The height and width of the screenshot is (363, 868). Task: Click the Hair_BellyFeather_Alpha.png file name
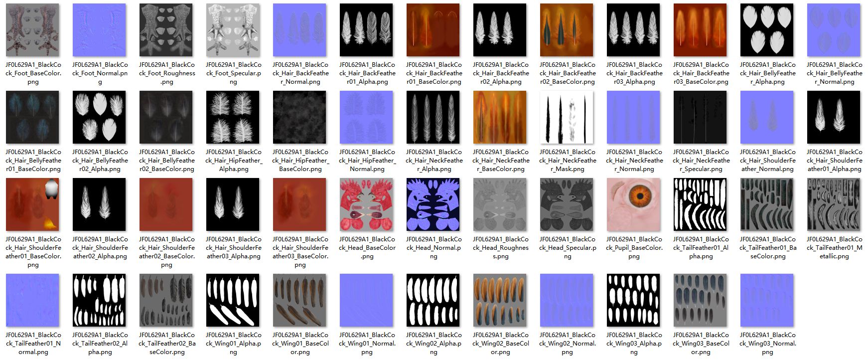pos(767,73)
